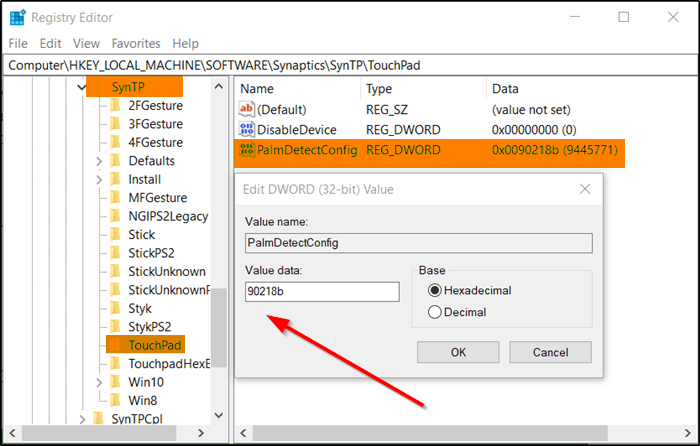Click the Defaults folder icon
This screenshot has width=700, height=446.
115,161
